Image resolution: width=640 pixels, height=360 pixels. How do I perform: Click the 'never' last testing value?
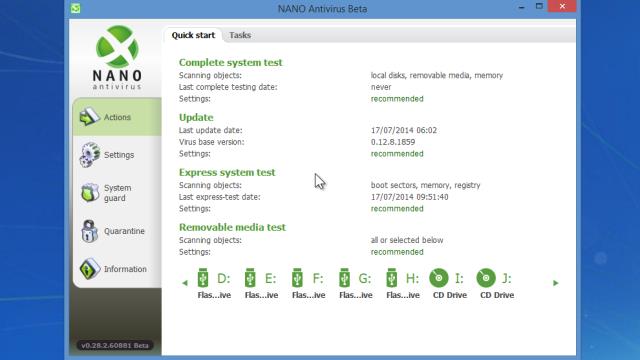381,87
